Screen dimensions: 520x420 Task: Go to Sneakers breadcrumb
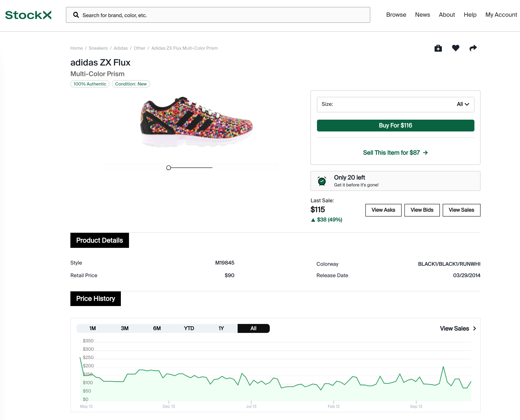tap(98, 48)
